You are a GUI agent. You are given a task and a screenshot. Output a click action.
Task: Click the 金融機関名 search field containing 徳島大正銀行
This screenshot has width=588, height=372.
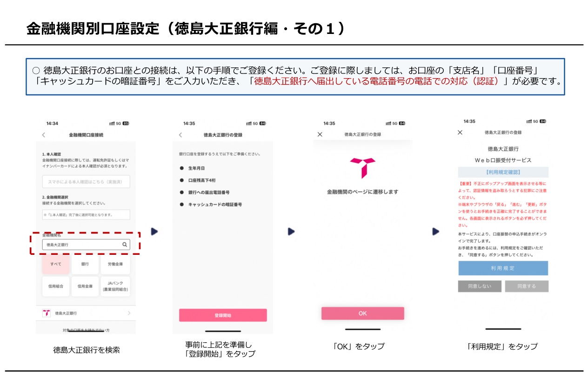point(81,245)
